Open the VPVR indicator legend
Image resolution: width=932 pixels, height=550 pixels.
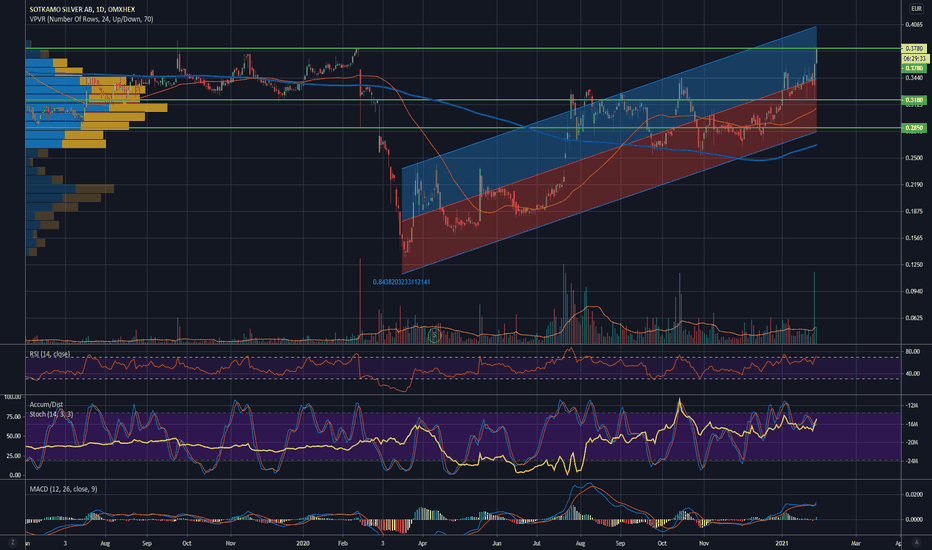[x=92, y=19]
